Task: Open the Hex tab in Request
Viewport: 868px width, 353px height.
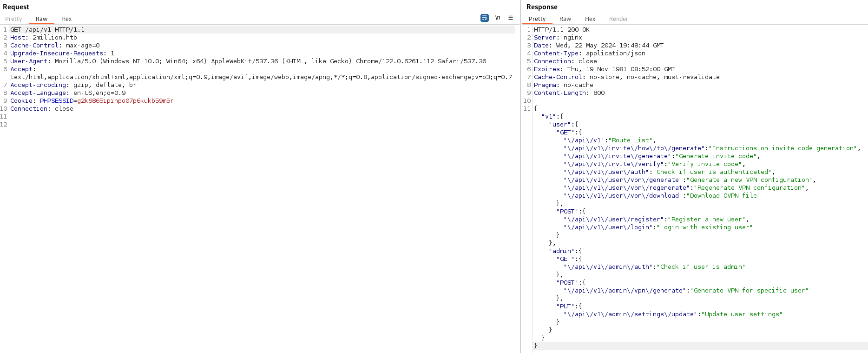Action: click(x=66, y=19)
